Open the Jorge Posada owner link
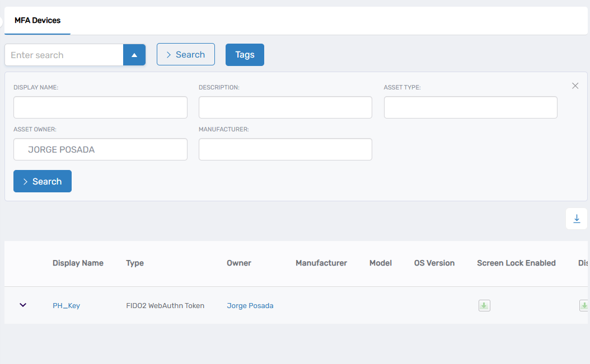Image resolution: width=590 pixels, height=364 pixels. [250, 306]
